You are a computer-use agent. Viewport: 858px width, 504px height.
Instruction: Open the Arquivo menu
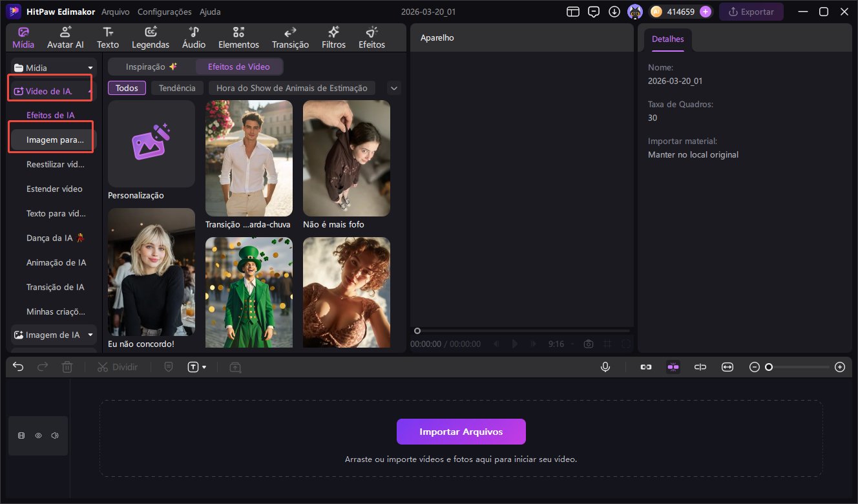[x=115, y=12]
